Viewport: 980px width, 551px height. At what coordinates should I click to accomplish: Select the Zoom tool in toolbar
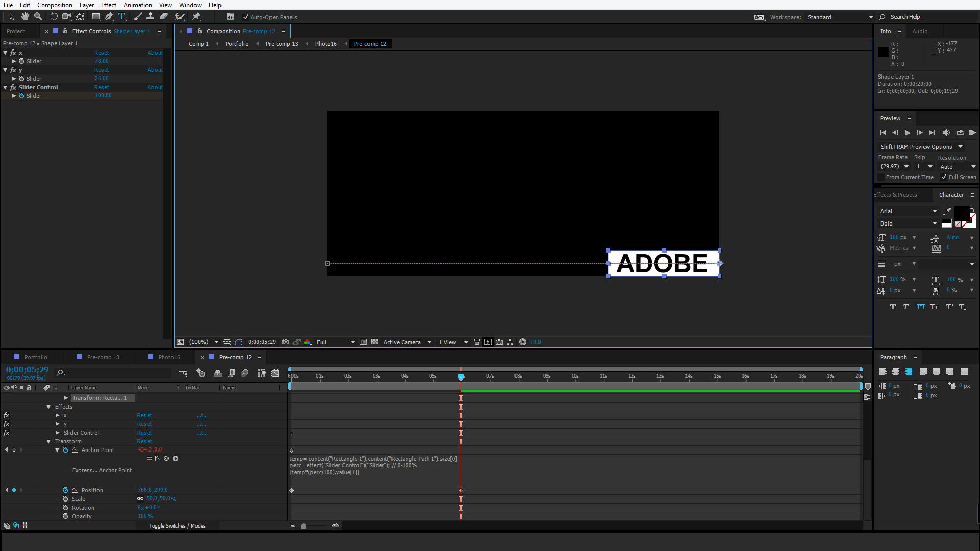tap(38, 17)
